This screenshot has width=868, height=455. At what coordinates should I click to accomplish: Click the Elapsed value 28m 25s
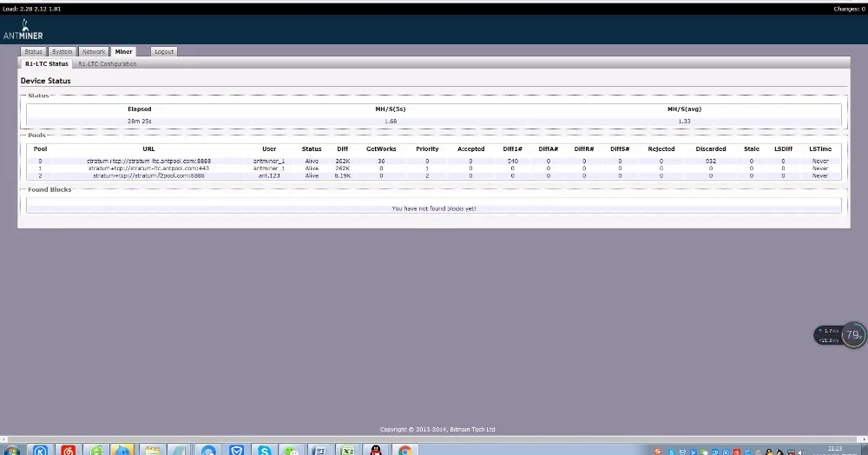[x=140, y=121]
